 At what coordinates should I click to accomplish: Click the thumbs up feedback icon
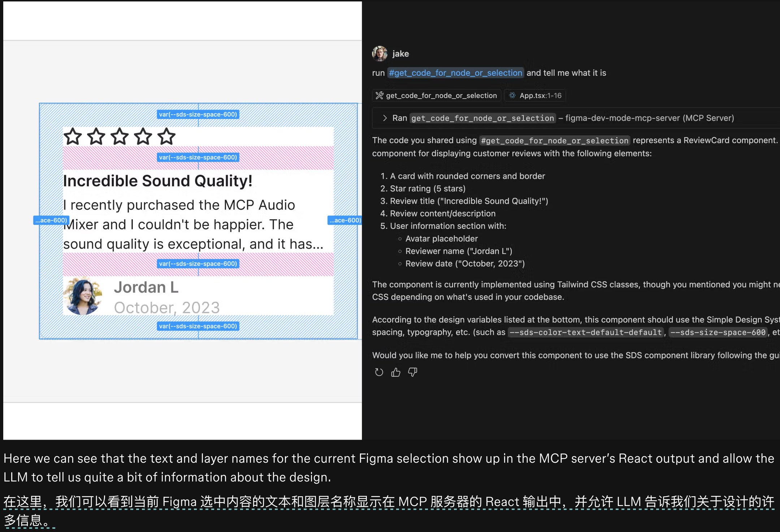tap(396, 372)
